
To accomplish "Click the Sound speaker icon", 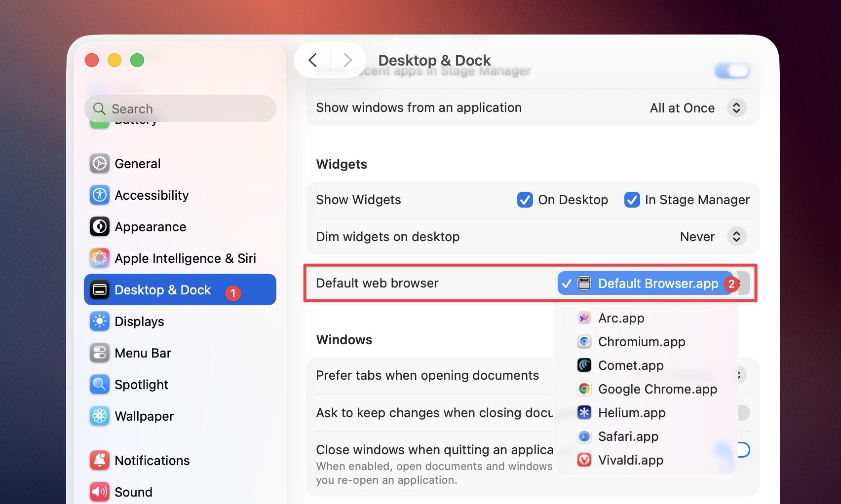I will (99, 492).
